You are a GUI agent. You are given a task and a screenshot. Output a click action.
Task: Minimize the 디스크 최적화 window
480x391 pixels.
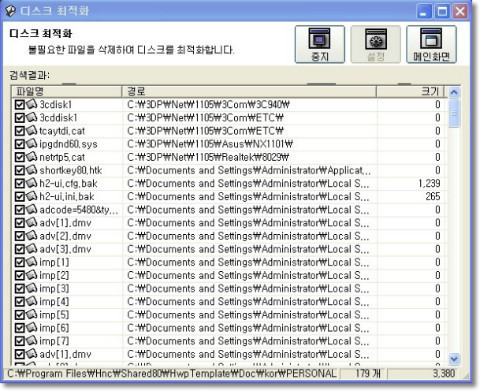click(x=424, y=12)
